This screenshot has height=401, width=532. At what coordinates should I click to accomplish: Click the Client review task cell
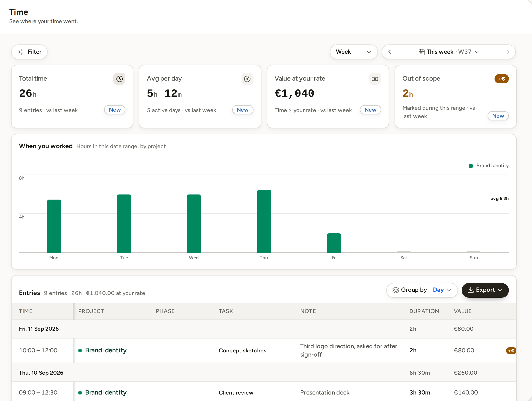tap(236, 393)
